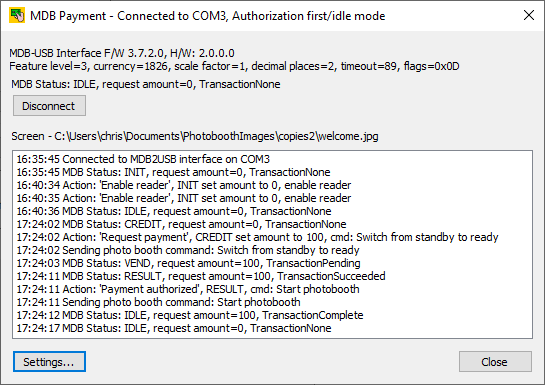Select 'Sending photo booth command: Switch from standby' line
545x385 pixels.
tap(188, 250)
